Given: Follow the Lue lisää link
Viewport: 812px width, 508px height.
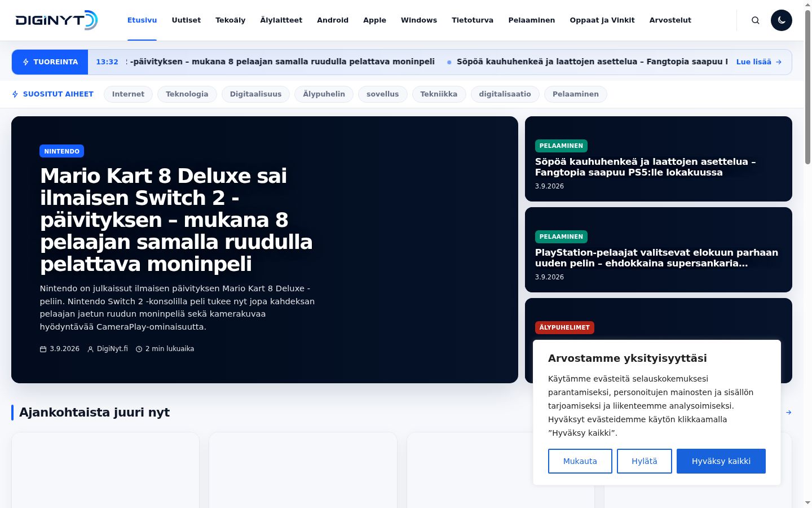Looking at the screenshot, I should coord(759,62).
